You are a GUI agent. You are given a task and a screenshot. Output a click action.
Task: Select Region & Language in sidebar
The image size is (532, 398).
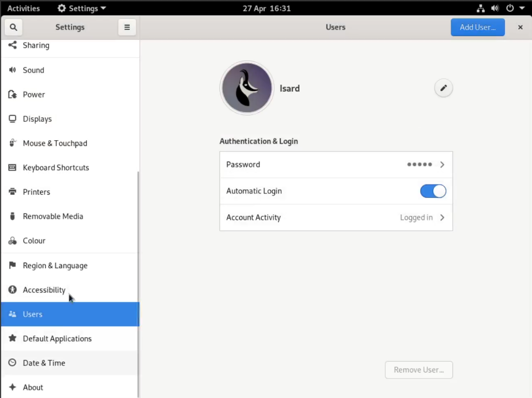point(55,265)
